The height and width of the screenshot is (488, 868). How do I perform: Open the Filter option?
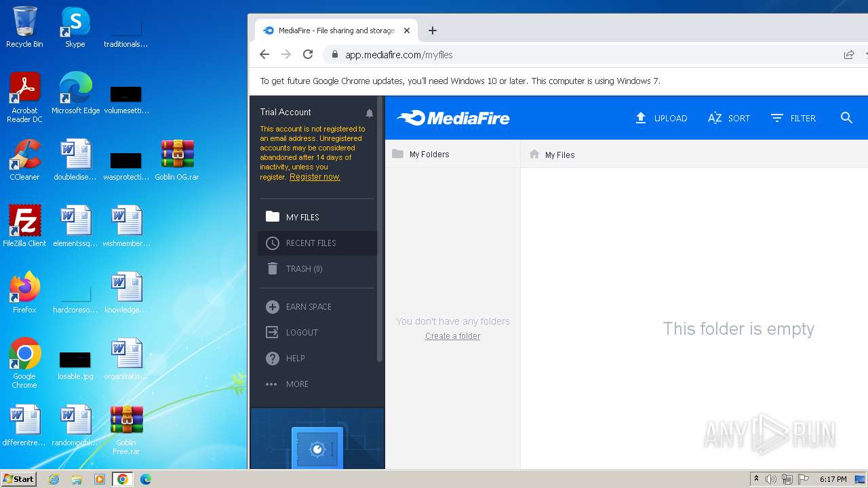[x=793, y=118]
